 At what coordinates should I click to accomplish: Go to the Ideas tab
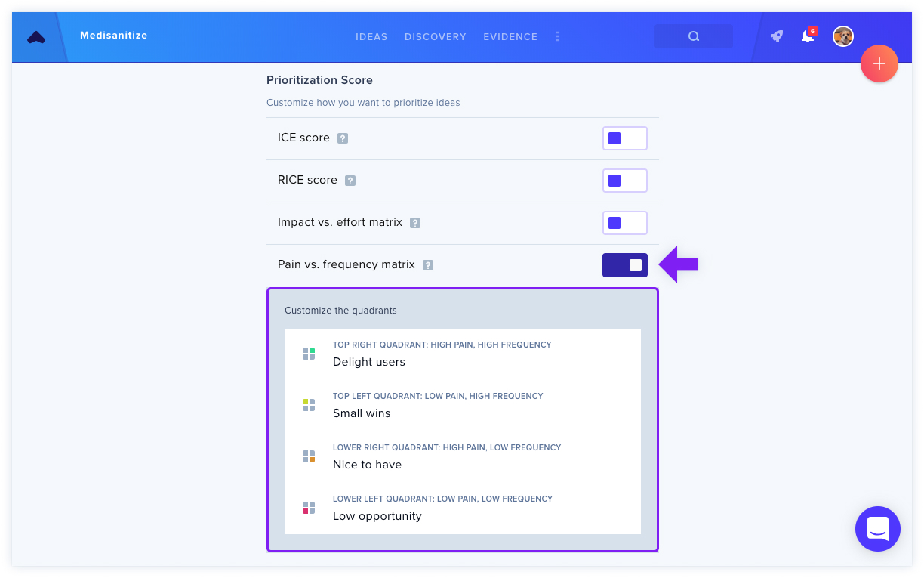tap(371, 36)
